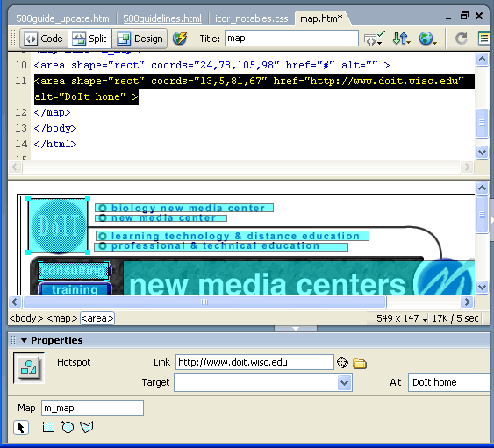Select the DoIT logo hotspot
494x448 pixels.
(x=58, y=225)
